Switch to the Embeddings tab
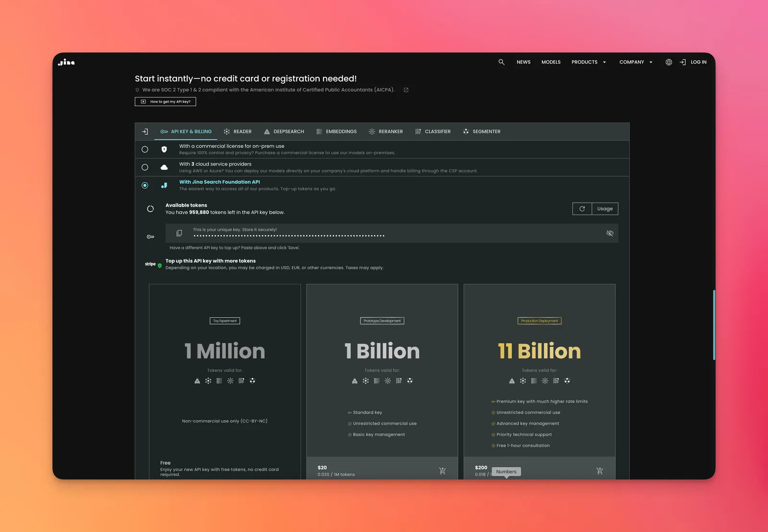The height and width of the screenshot is (532, 768). (x=336, y=131)
